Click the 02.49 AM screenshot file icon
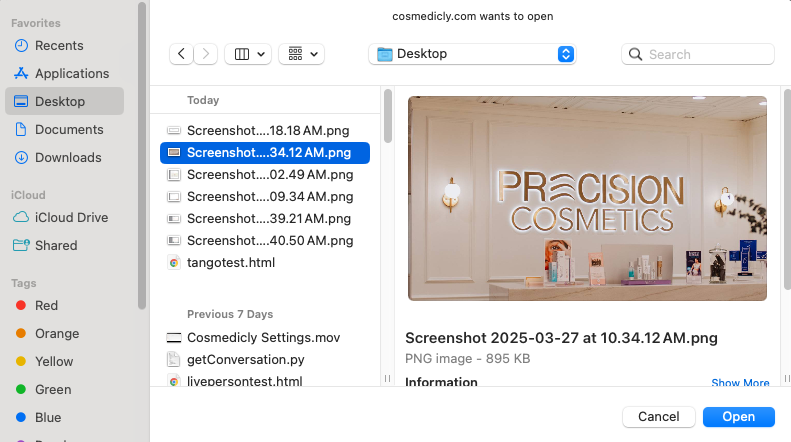Image resolution: width=791 pixels, height=442 pixels. (x=174, y=175)
